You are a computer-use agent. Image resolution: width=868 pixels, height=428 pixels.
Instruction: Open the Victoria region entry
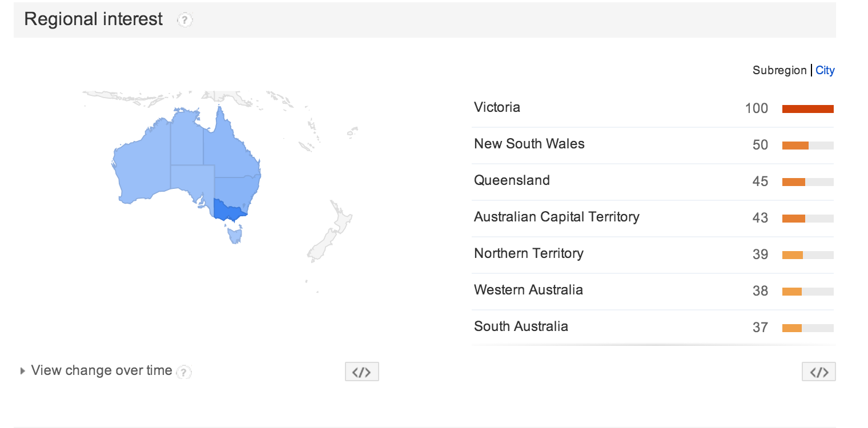point(497,107)
